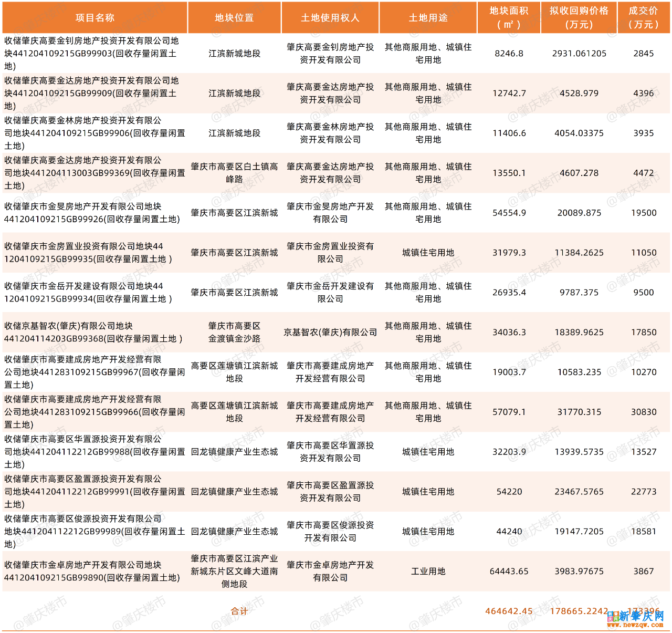Select the 肇庆市高要区金渡镇金沙路 location cell
672x633 pixels.
[x=234, y=332]
